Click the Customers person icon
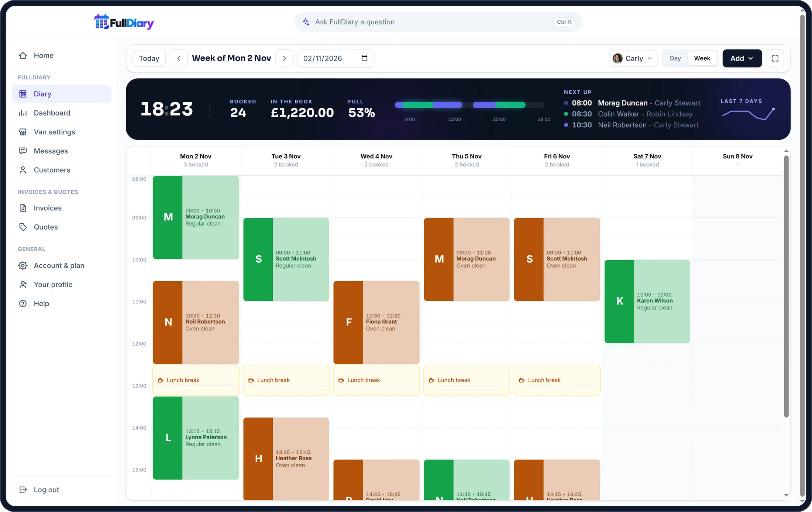The width and height of the screenshot is (812, 512). click(x=23, y=170)
